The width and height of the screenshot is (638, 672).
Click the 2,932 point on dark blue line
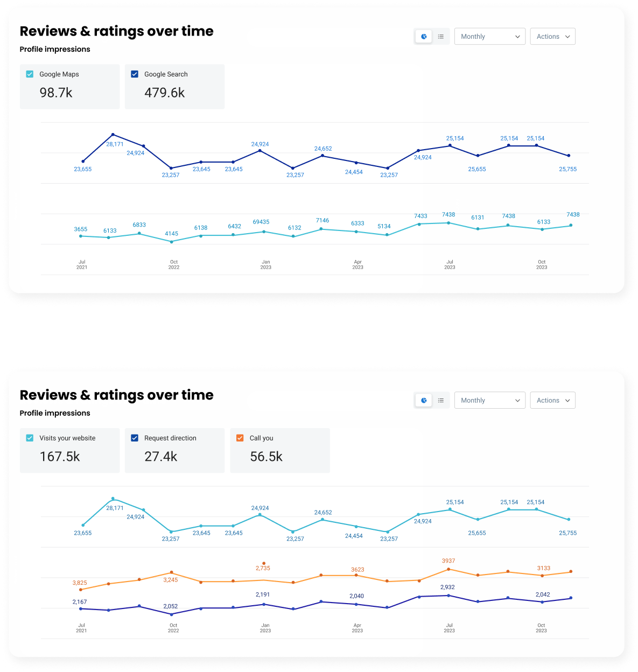pos(448,596)
